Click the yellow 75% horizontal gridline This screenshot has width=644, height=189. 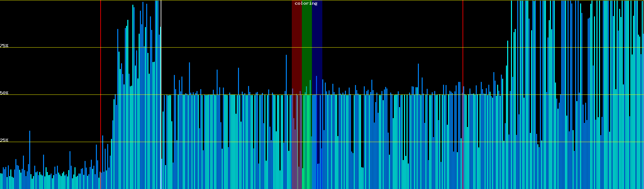pyautogui.click(x=220, y=48)
